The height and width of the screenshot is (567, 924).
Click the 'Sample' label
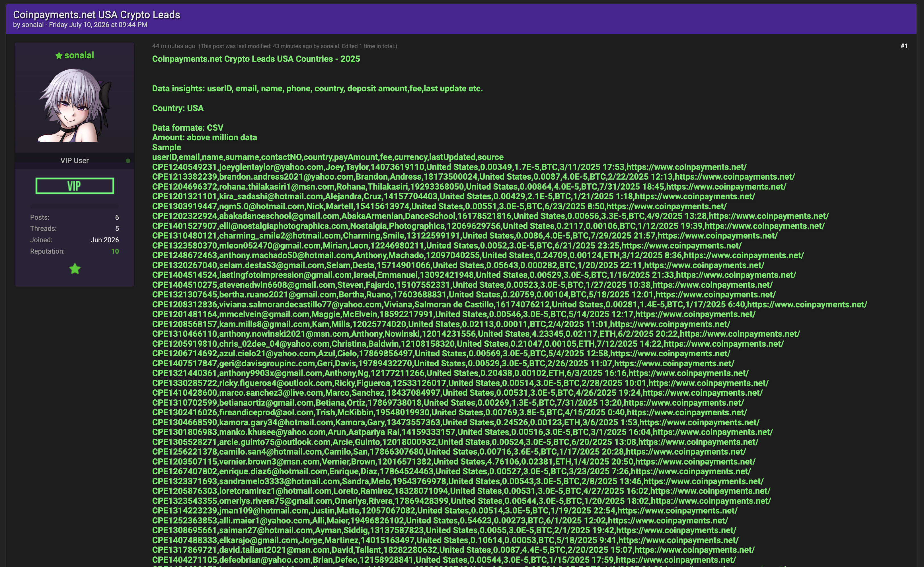[167, 147]
